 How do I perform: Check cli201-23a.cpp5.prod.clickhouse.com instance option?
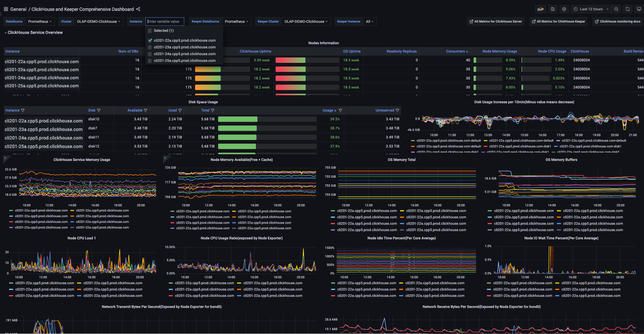coord(150,47)
